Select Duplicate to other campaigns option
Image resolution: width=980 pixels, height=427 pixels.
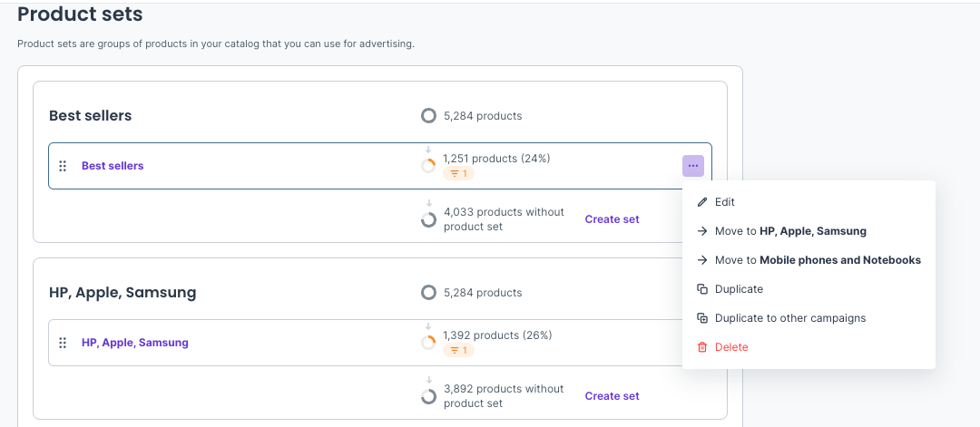tap(790, 318)
